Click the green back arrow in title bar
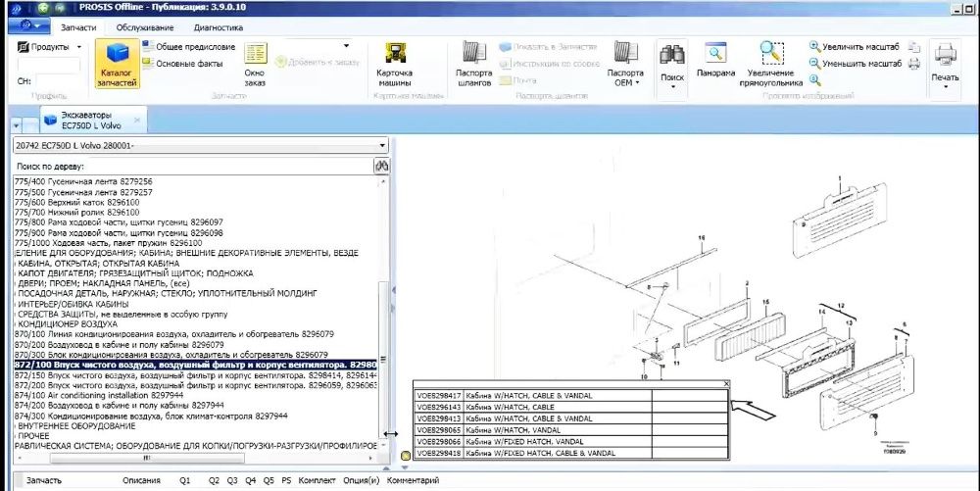 [42, 8]
